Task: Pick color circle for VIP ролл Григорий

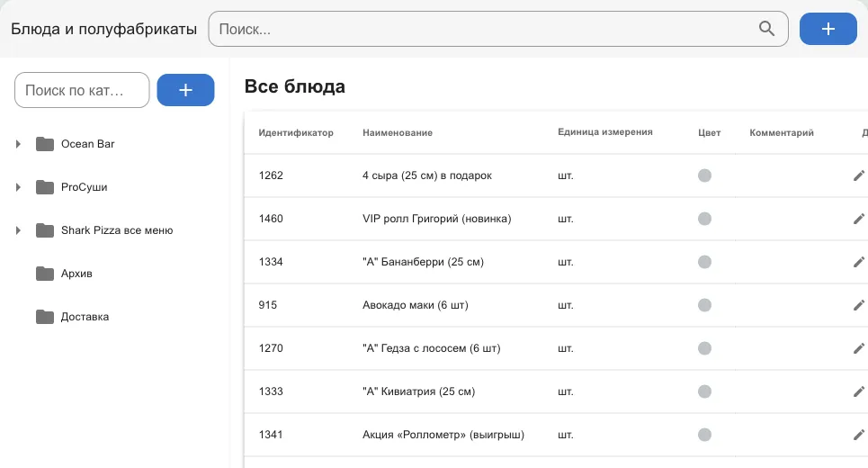Action: point(704,219)
